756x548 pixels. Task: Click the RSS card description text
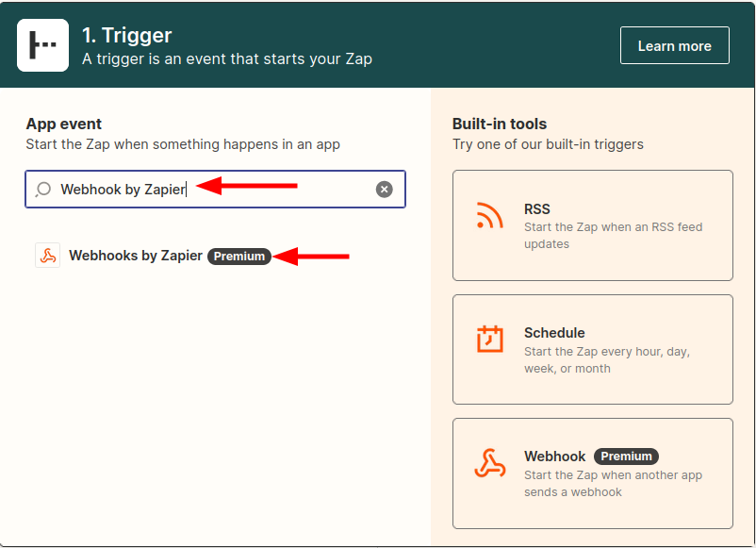coord(613,236)
